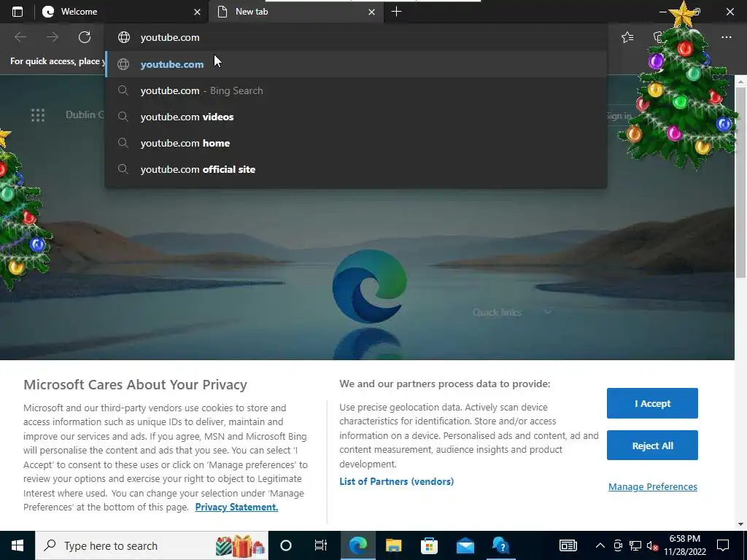The image size is (747, 560).
Task: Select the highlighted youtube.com URL suggestion
Action: pos(355,64)
